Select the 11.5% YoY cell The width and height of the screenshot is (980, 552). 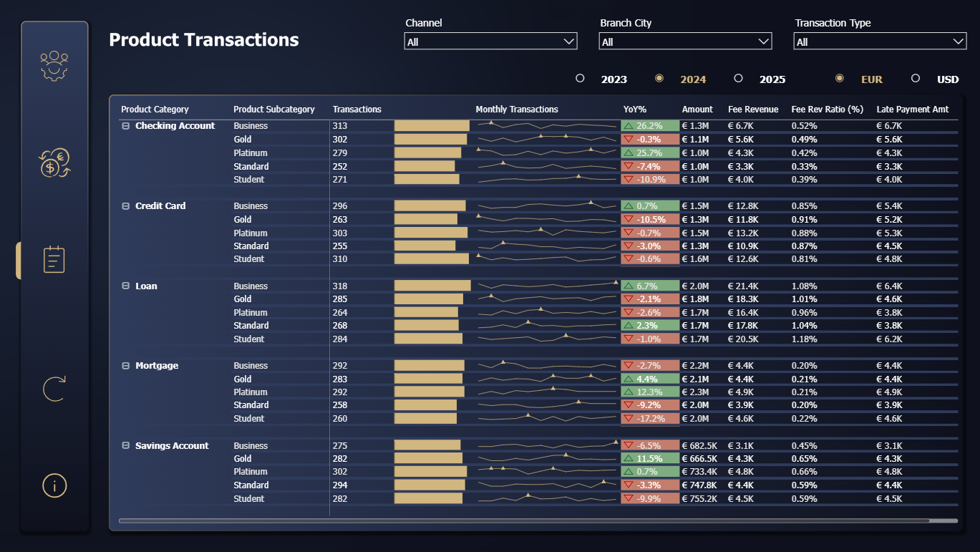tap(650, 459)
